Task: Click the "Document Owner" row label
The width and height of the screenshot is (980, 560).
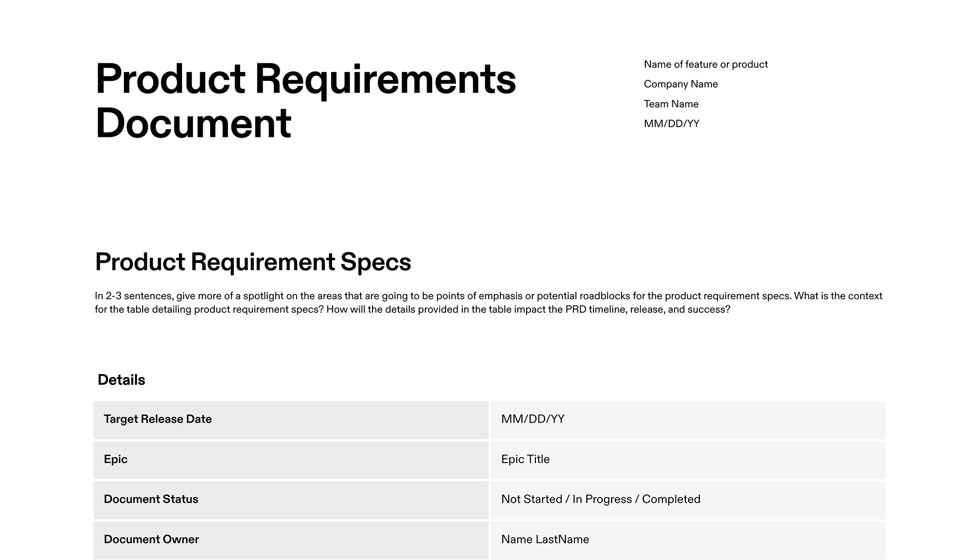Action: pyautogui.click(x=151, y=539)
